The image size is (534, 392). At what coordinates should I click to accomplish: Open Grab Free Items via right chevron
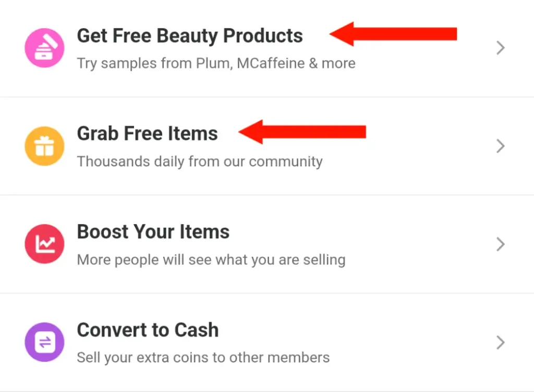(x=500, y=146)
